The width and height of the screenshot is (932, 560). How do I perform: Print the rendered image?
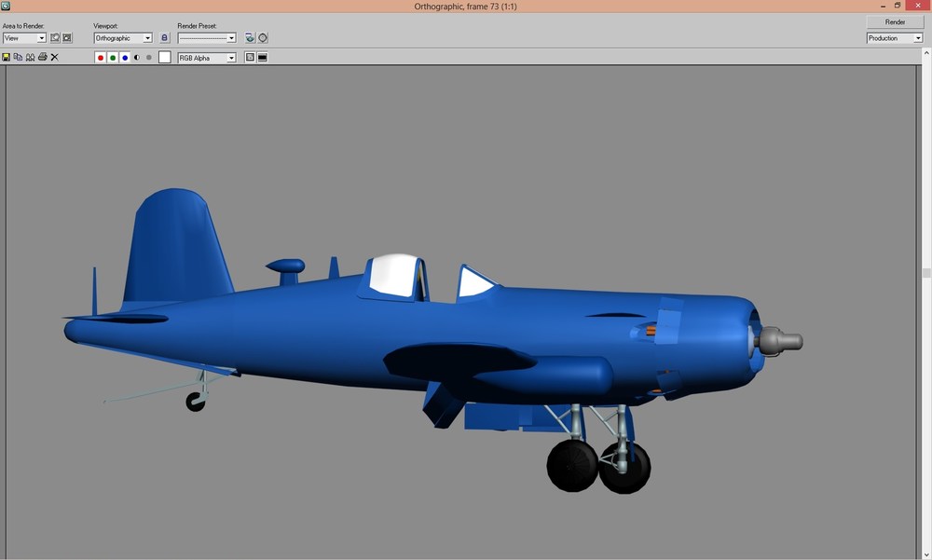[x=42, y=57]
